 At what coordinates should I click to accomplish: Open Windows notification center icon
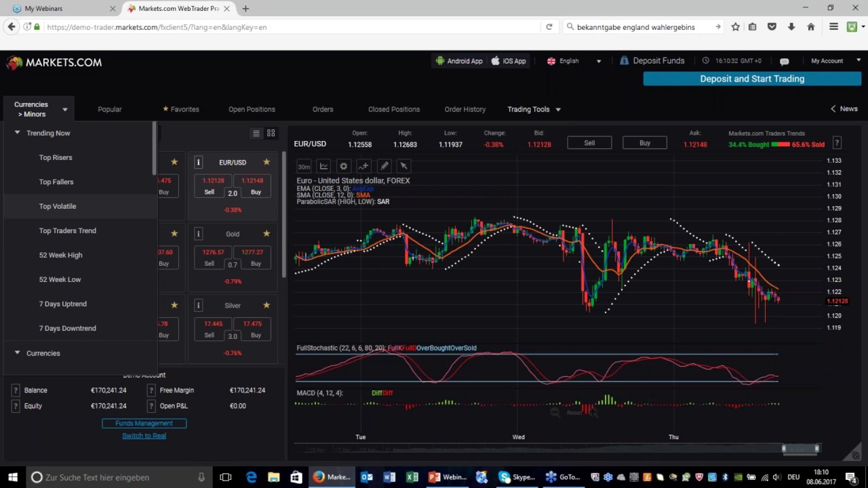852,477
